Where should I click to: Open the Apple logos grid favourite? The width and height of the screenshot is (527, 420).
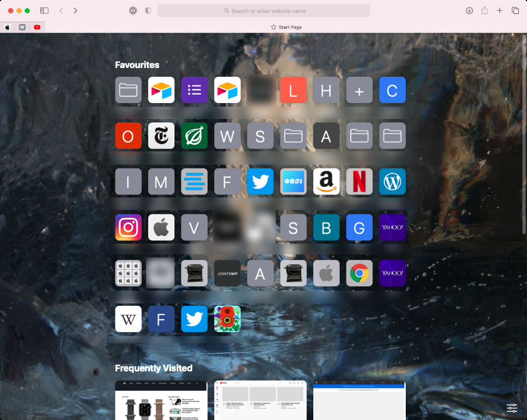[x=128, y=273]
